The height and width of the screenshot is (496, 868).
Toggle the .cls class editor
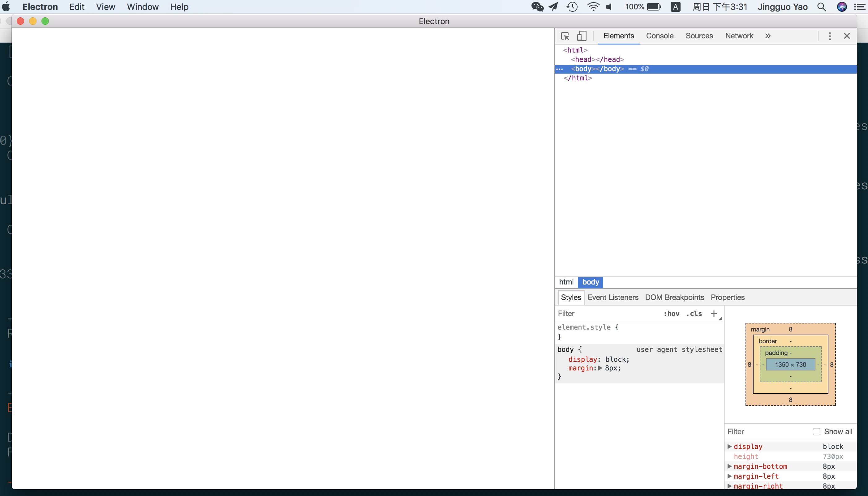[694, 314]
